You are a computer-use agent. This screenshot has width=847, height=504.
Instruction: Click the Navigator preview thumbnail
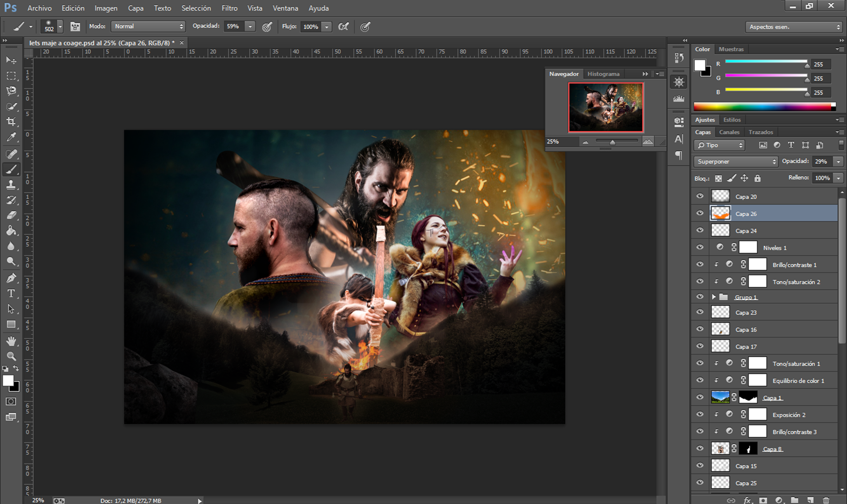tap(606, 107)
